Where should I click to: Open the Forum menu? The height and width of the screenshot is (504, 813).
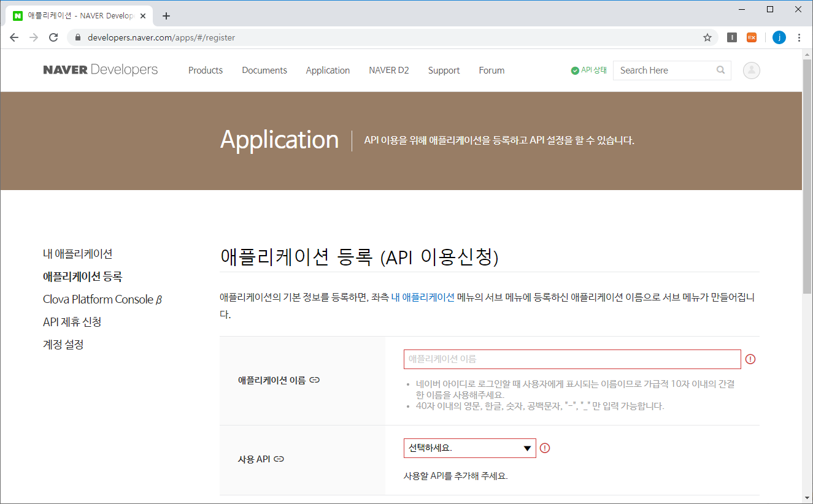491,71
